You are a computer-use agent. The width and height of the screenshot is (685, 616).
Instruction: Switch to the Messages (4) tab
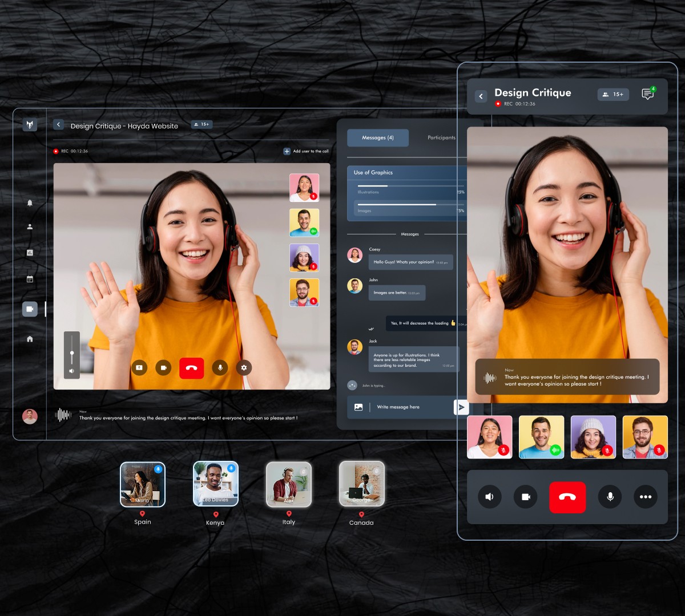(x=378, y=137)
